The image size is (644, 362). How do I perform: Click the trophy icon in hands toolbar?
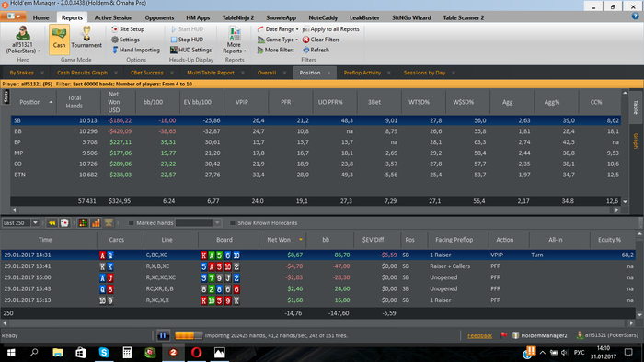click(x=109, y=222)
